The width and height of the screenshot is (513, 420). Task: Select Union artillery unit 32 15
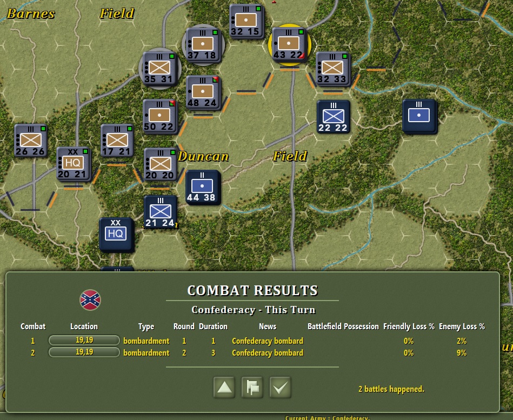pyautogui.click(x=246, y=22)
